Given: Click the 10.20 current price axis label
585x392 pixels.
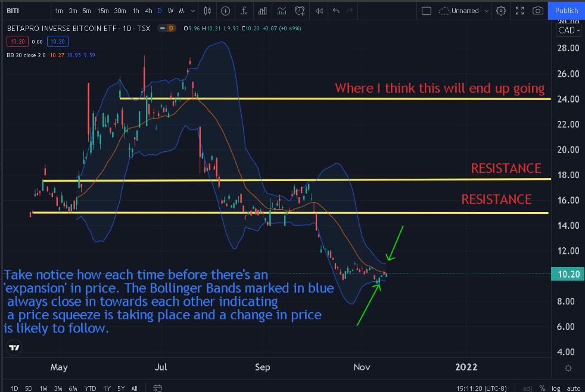Looking at the screenshot, I should point(568,274).
